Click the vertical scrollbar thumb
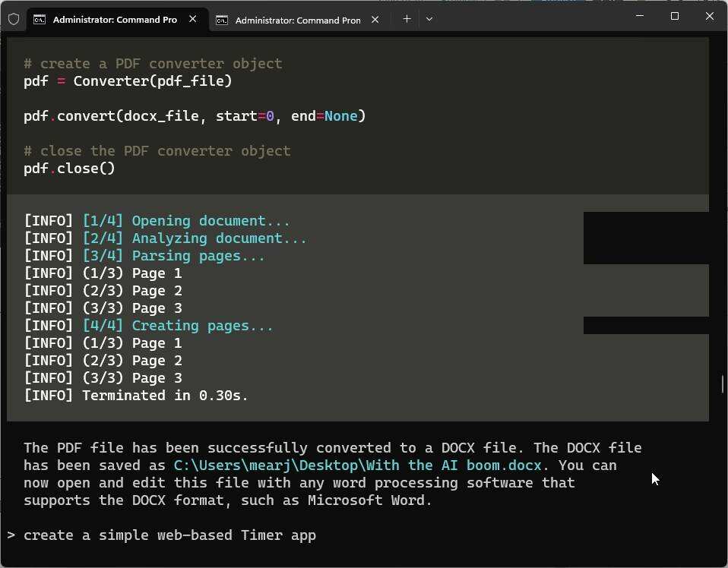Image resolution: width=728 pixels, height=568 pixels. (x=722, y=383)
